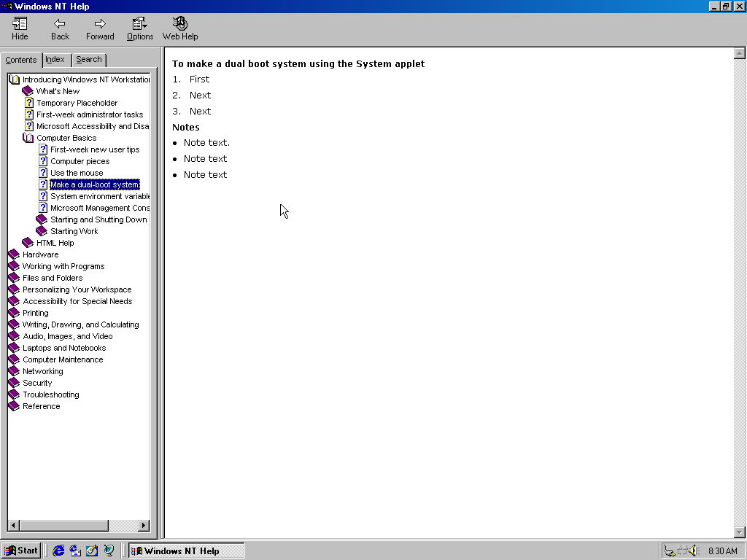This screenshot has height=560, width=747.
Task: Click the topic icon for Microsoft Accessibility
Action: [x=29, y=126]
